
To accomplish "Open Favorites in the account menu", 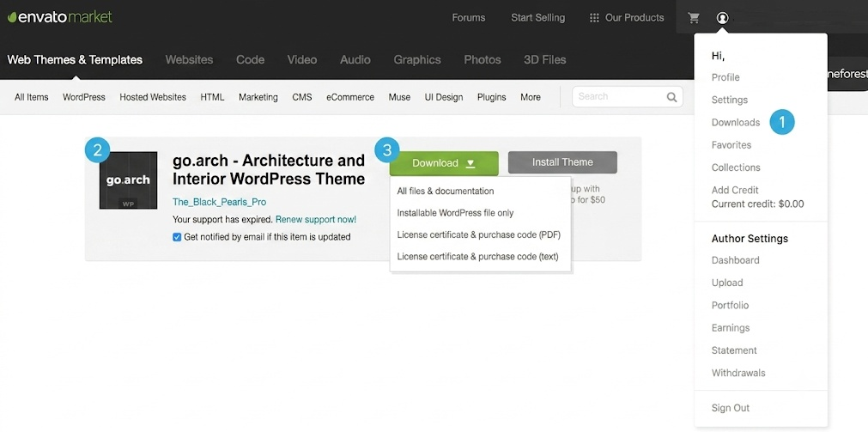I will [x=731, y=145].
